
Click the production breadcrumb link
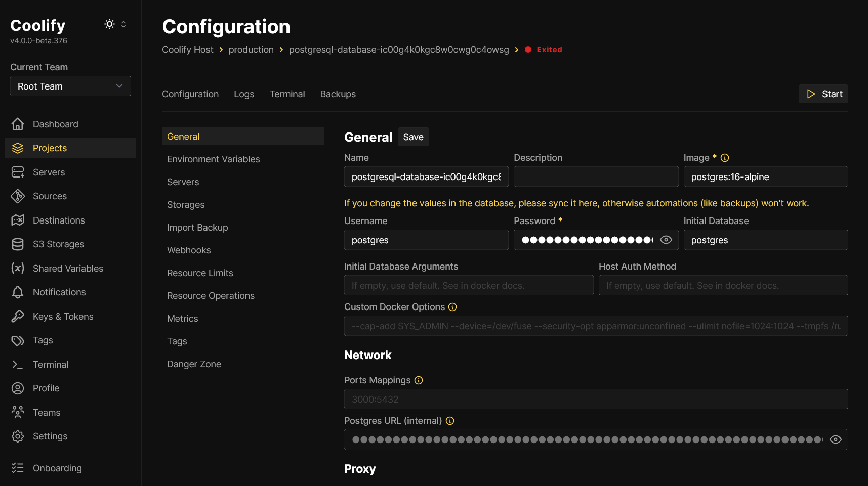(251, 50)
